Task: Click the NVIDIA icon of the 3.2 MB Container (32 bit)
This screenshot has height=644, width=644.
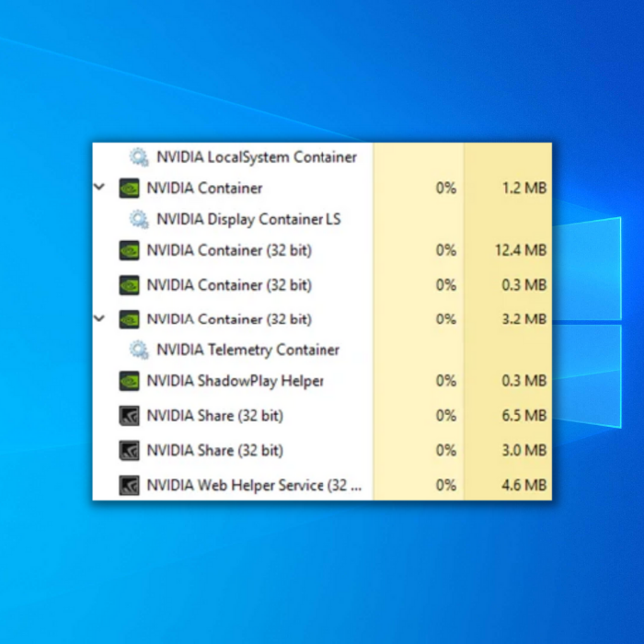Action: (x=129, y=319)
